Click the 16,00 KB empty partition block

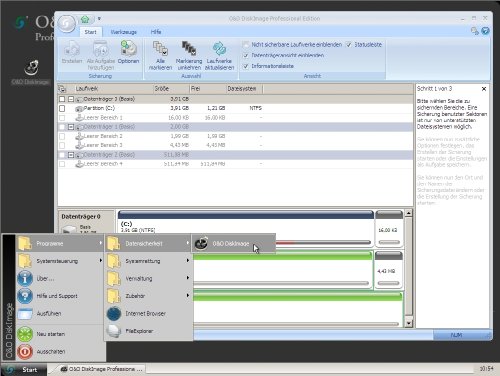tap(389, 228)
